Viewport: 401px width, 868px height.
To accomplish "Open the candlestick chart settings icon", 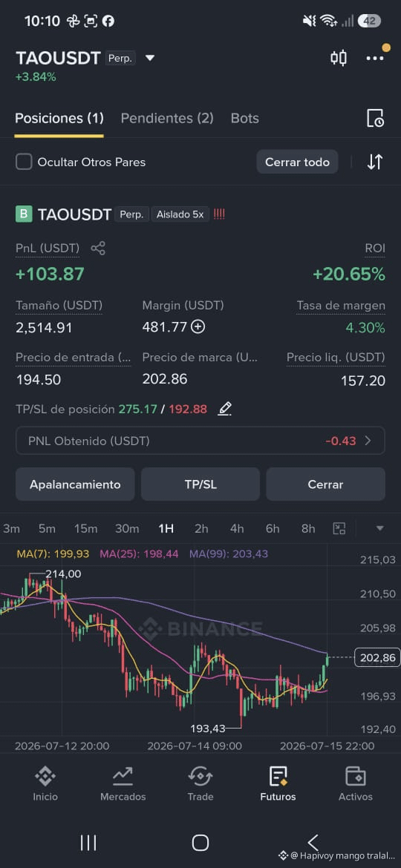I will (x=339, y=58).
